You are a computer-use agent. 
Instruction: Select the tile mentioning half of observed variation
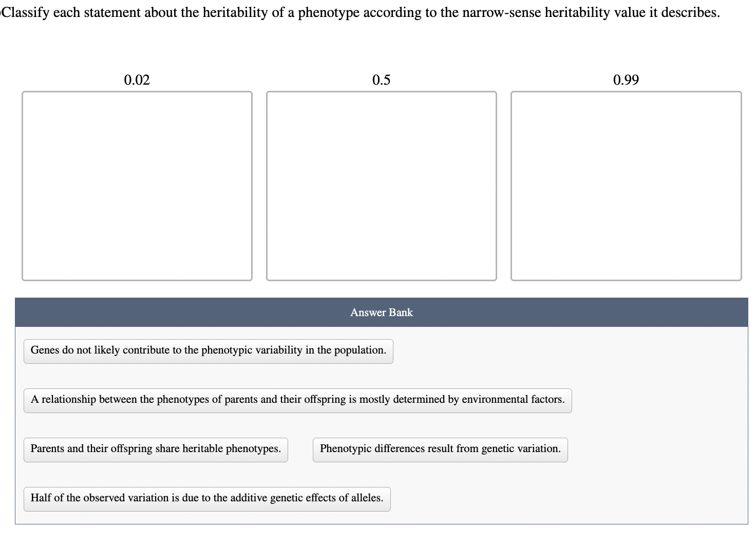[206, 498]
